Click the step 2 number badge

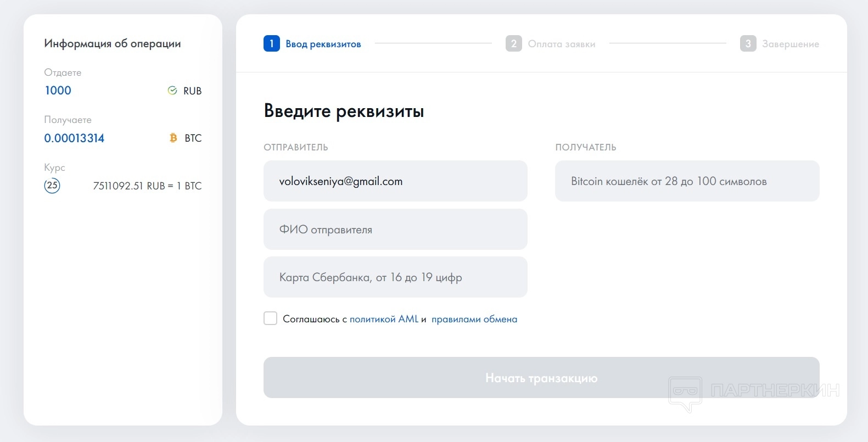513,43
